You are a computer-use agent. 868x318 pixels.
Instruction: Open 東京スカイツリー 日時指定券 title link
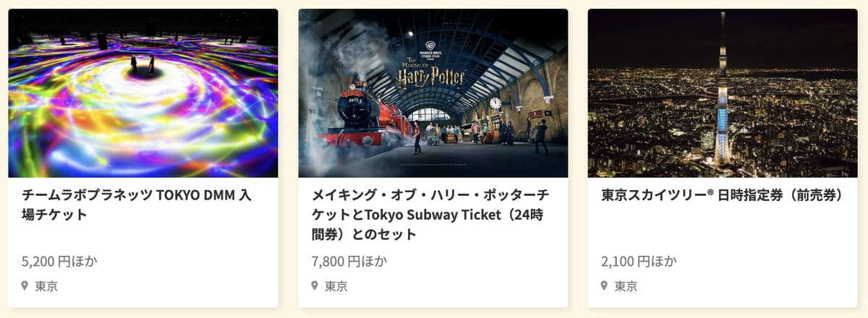722,195
